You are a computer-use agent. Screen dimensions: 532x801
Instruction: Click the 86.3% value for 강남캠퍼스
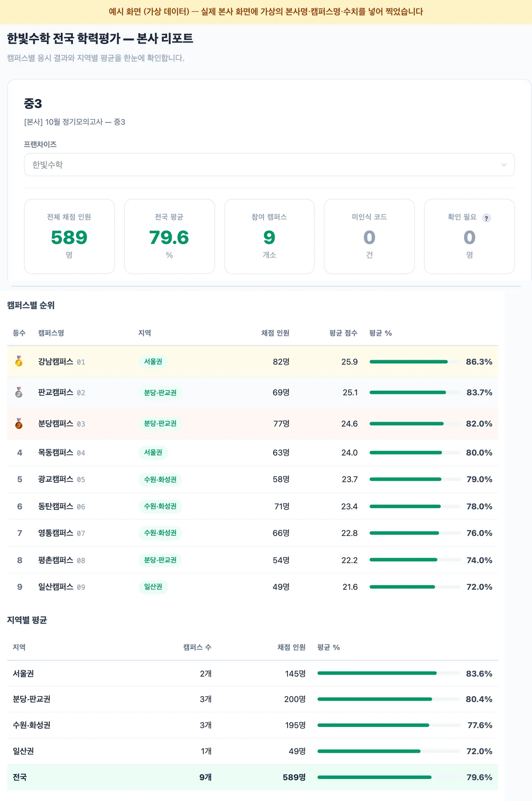click(x=479, y=362)
